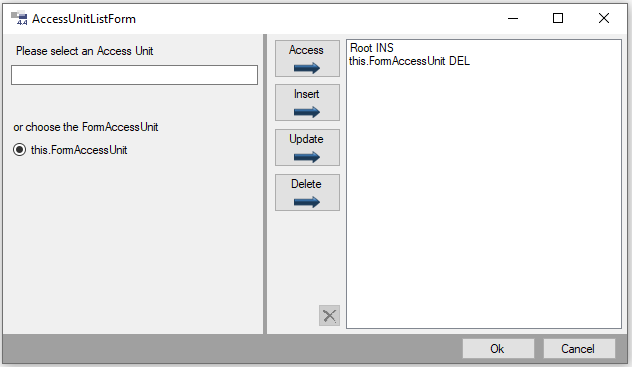Select the this.FormAccessUnit DEL list entry
This screenshot has width=632, height=367.
point(409,61)
